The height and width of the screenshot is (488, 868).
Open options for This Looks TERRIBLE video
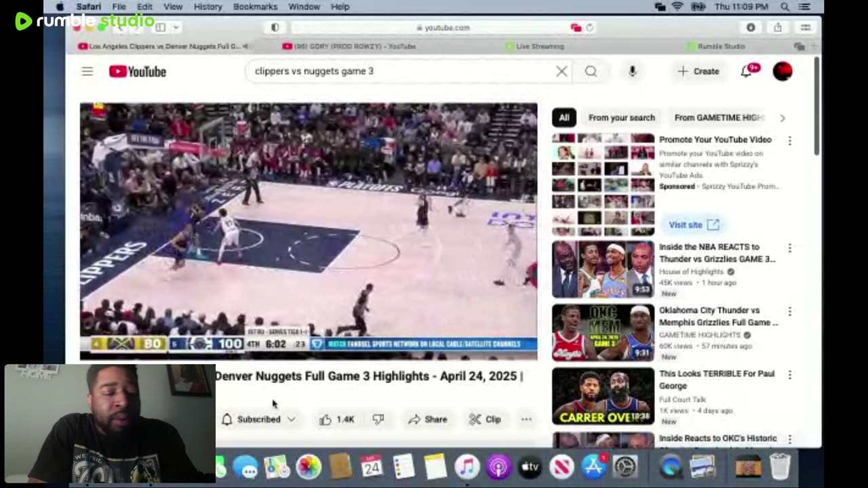pyautogui.click(x=789, y=375)
